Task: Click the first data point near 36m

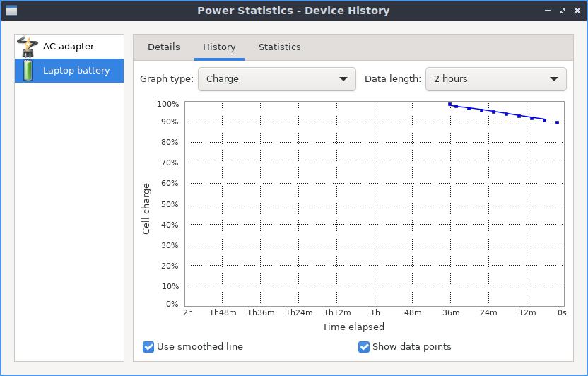Action: pos(450,104)
